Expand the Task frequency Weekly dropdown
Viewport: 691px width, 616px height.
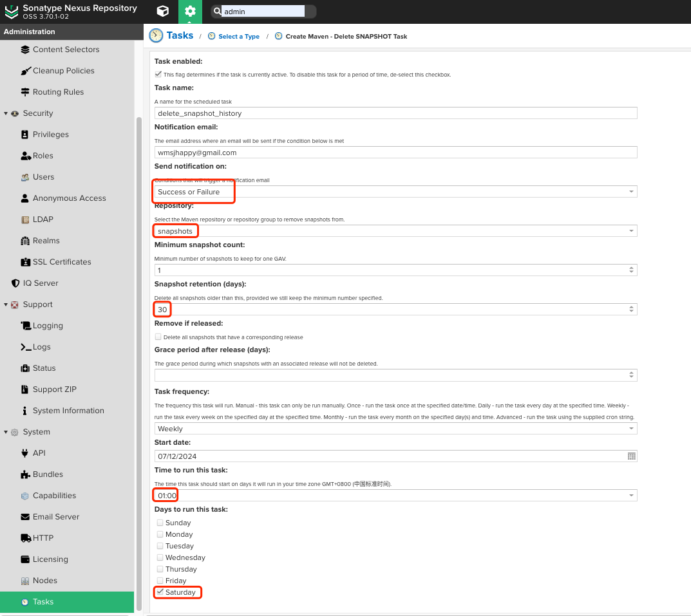click(631, 429)
